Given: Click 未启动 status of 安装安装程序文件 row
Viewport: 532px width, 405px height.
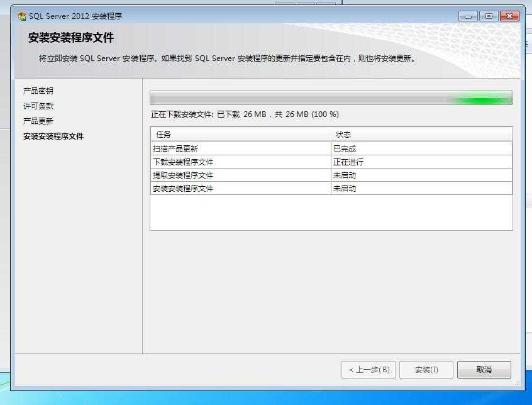Looking at the screenshot, I should pyautogui.click(x=421, y=188).
